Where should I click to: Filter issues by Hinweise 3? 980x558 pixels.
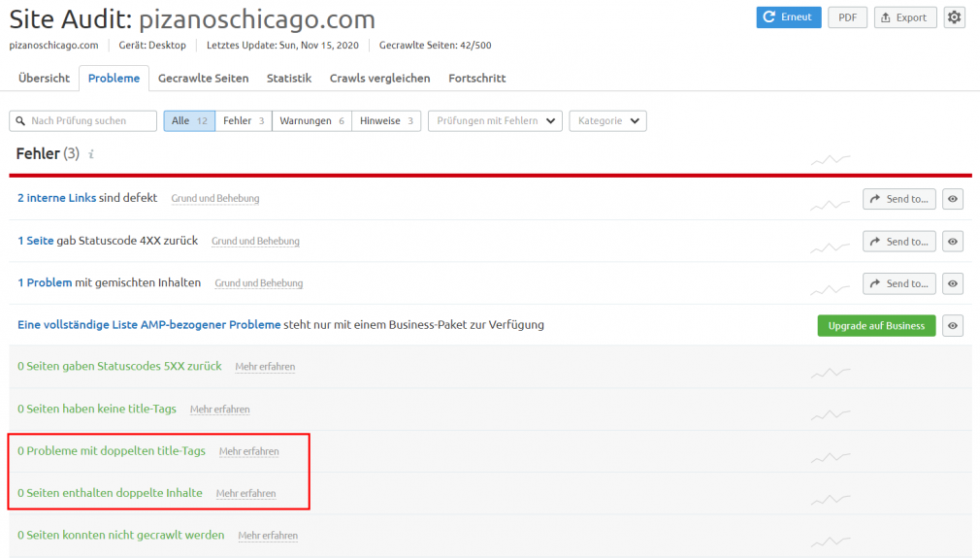pos(386,120)
